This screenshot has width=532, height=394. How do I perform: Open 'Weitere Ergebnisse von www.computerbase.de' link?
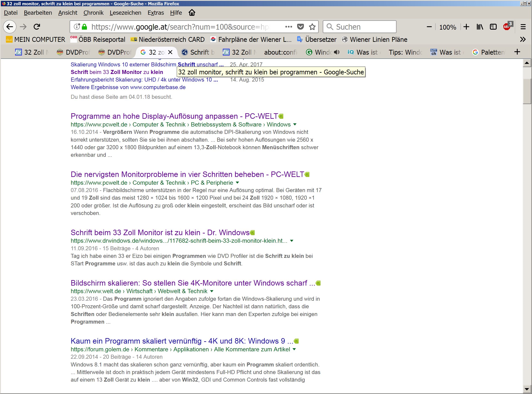click(x=128, y=87)
